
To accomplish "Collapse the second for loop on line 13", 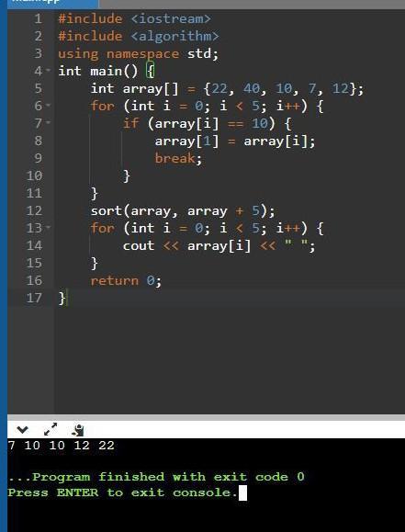I will [49, 227].
